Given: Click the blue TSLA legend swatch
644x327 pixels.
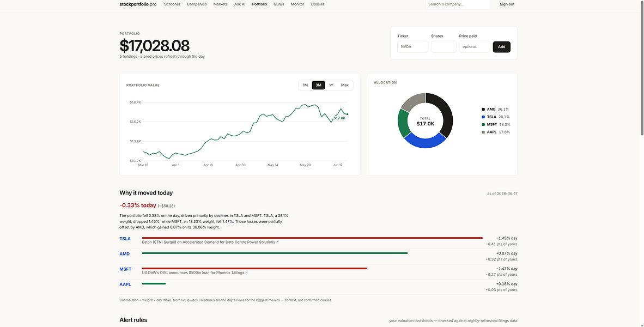Looking at the screenshot, I should (x=483, y=117).
